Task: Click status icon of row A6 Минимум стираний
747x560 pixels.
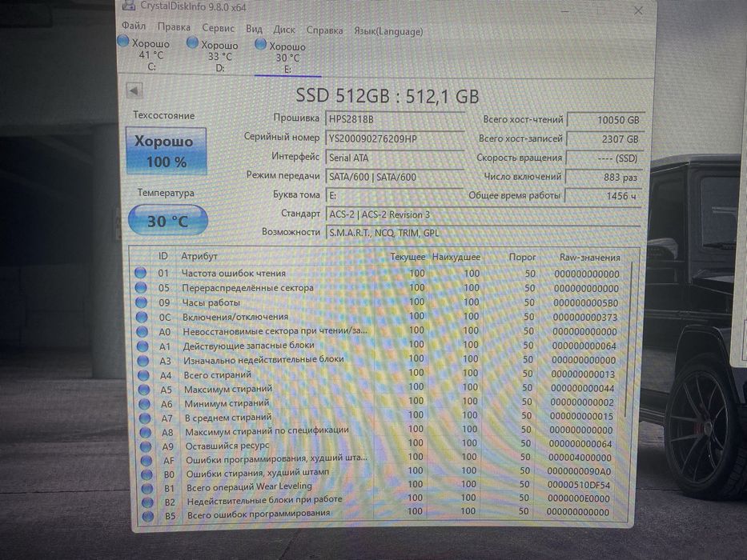Action: pyautogui.click(x=144, y=404)
